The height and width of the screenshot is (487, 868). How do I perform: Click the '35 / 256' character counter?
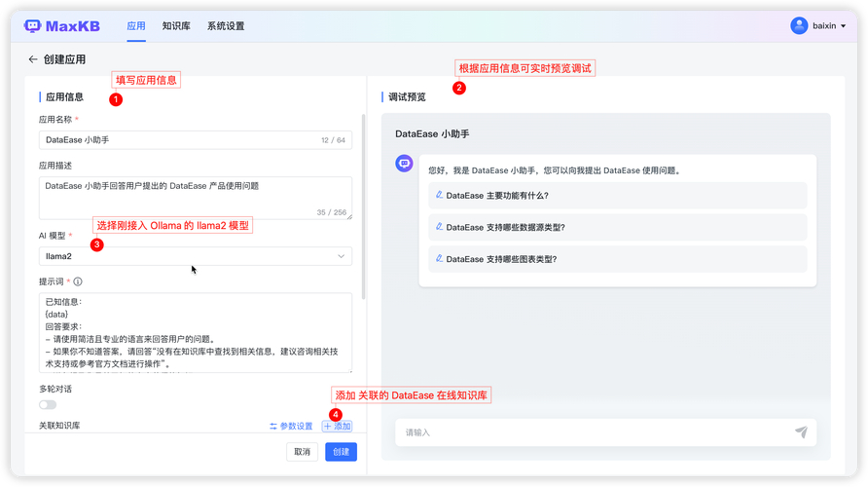point(332,212)
